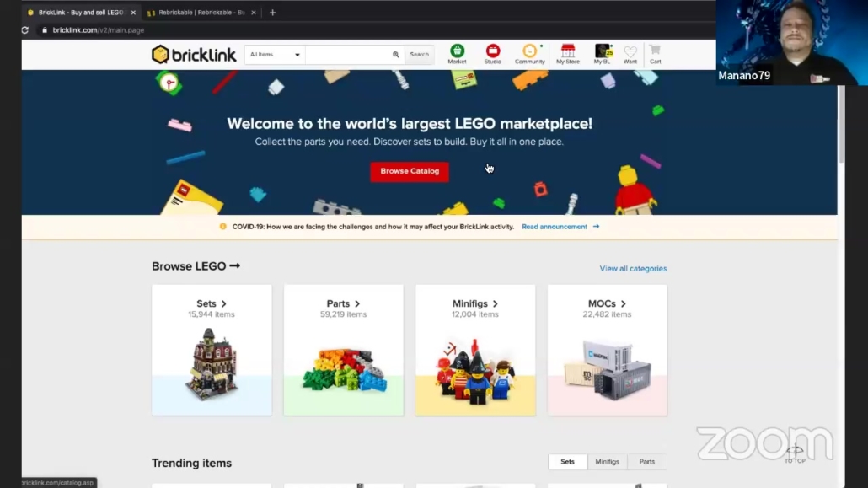Click the Welcome to world's largest headline
868x488 pixels.
pyautogui.click(x=410, y=124)
